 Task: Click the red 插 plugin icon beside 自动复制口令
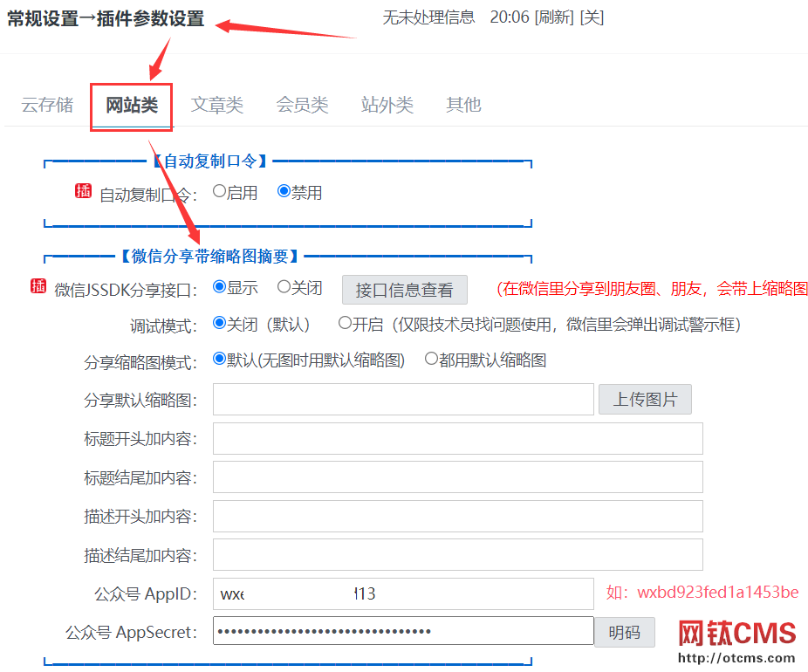(84, 191)
